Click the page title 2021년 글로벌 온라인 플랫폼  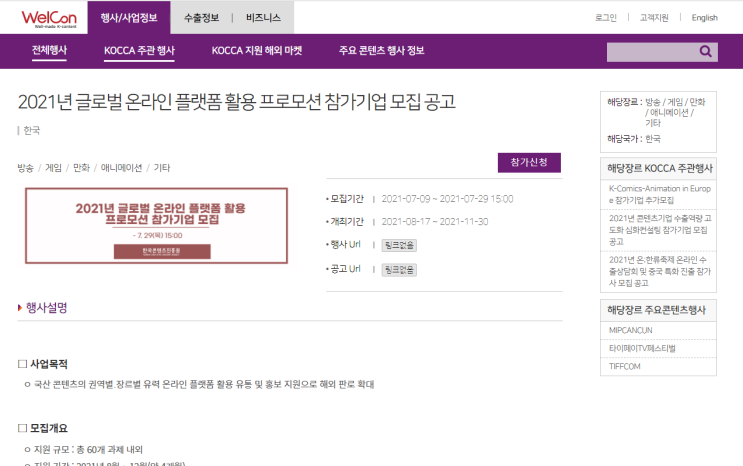coord(236,102)
